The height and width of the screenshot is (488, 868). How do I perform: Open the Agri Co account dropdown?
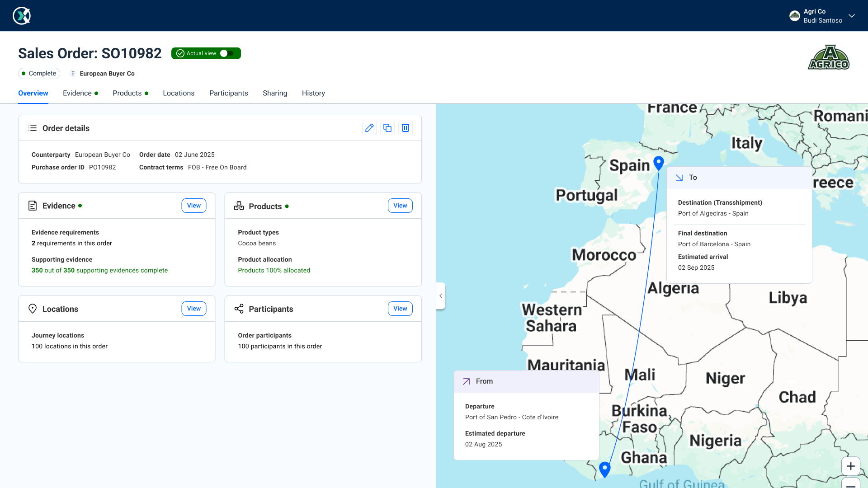click(852, 16)
